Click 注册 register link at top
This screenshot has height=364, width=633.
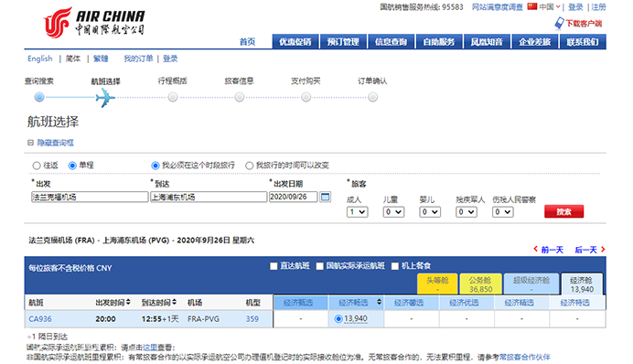tap(598, 7)
